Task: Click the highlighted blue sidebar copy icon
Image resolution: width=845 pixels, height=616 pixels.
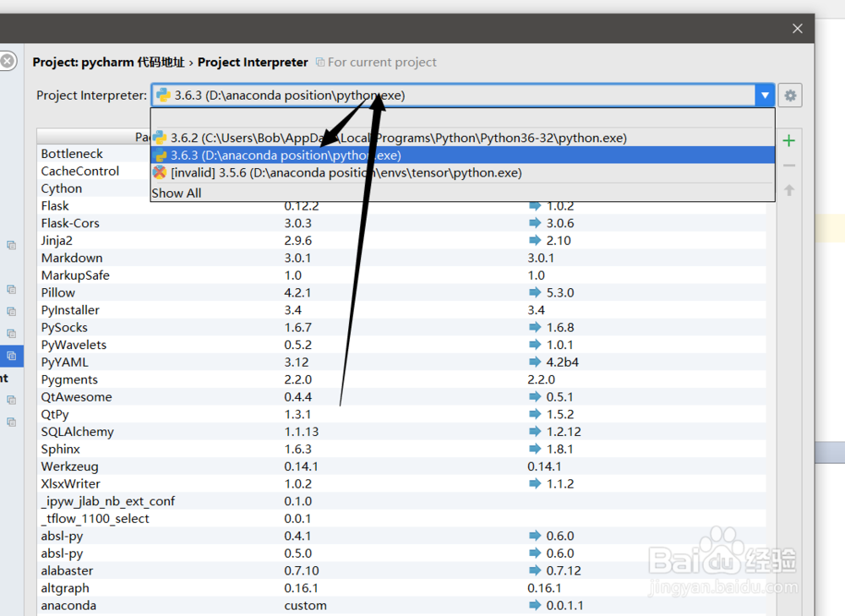Action: [11, 356]
